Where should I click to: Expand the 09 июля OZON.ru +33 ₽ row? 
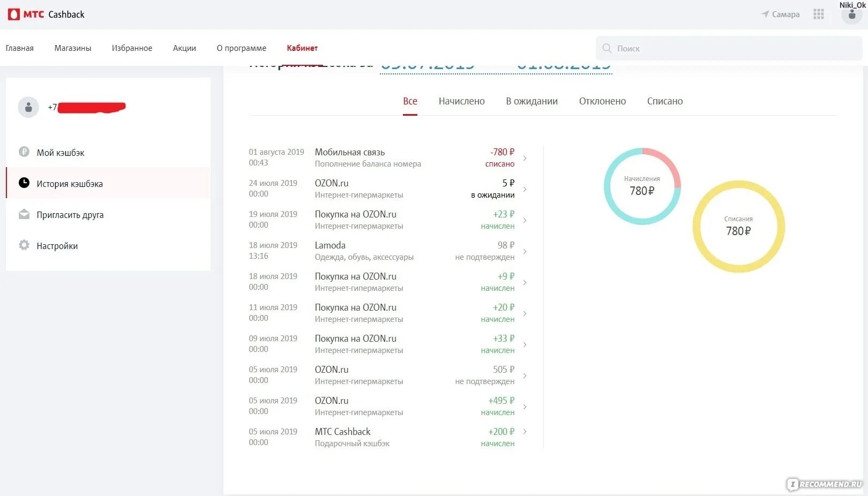coord(525,344)
